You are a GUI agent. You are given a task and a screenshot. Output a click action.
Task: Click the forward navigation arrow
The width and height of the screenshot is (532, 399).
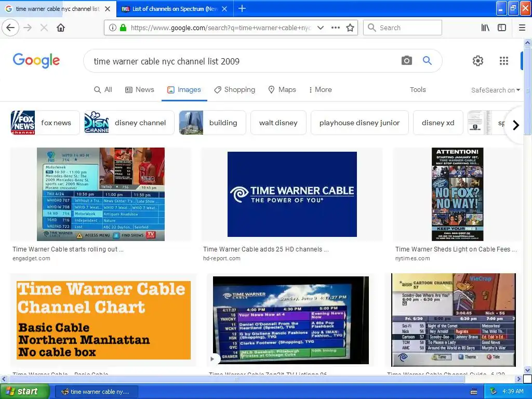[28, 28]
